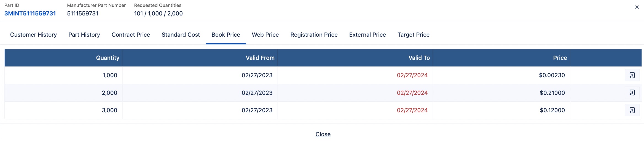Screen dimensions: 644x142
Task: Select the Contract Price tab
Action: coord(131,35)
